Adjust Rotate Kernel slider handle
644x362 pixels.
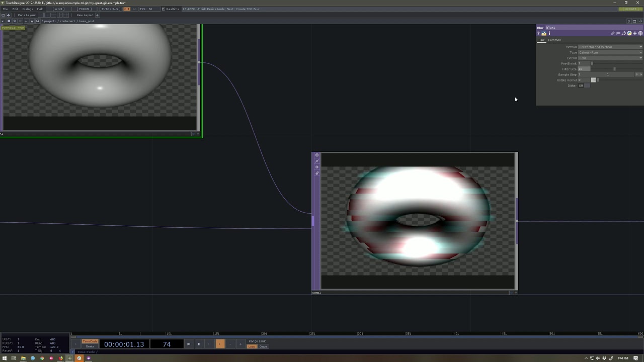(x=598, y=80)
